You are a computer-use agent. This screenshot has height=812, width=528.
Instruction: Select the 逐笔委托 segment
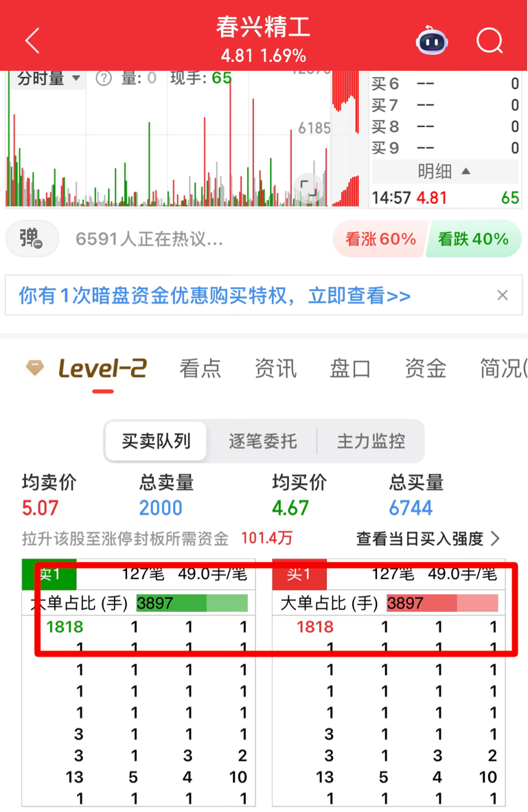pyautogui.click(x=263, y=441)
